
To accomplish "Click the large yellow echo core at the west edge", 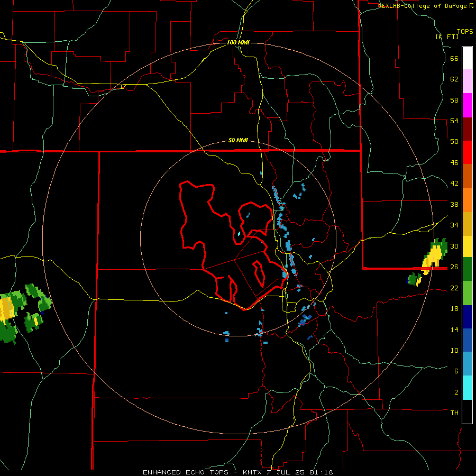I will pos(6,309).
